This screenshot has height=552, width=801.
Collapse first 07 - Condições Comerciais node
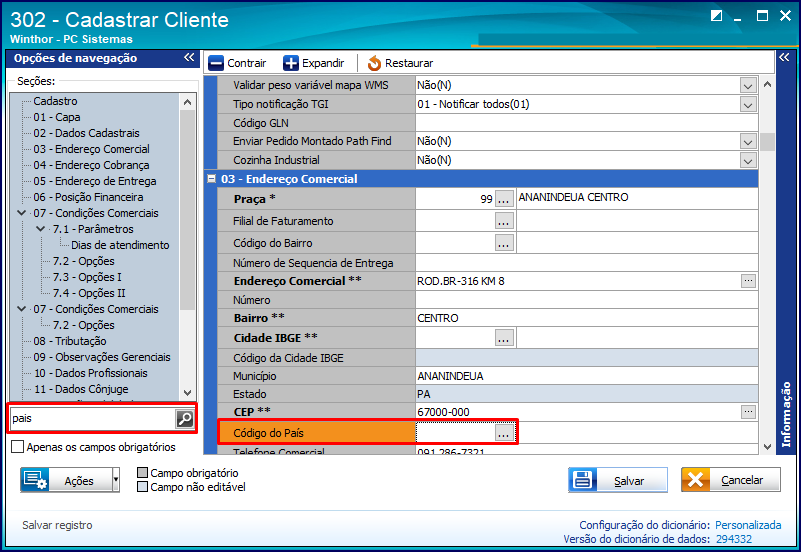tap(21, 213)
